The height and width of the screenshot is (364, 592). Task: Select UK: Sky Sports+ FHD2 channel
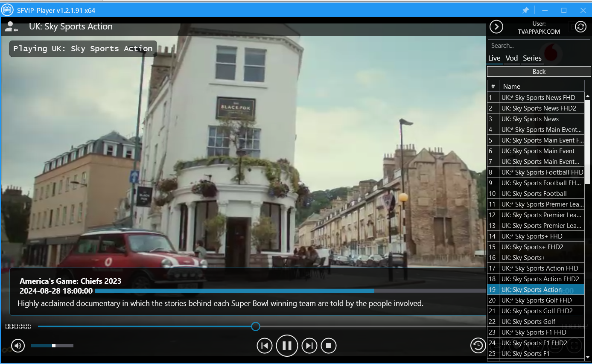tap(536, 247)
